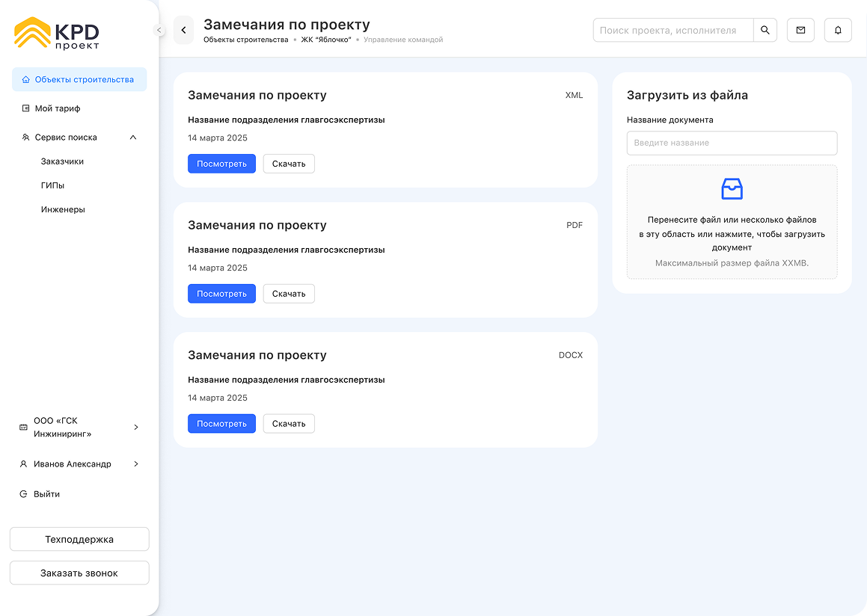Open the mail envelope icon
The width and height of the screenshot is (867, 616).
[x=800, y=31]
